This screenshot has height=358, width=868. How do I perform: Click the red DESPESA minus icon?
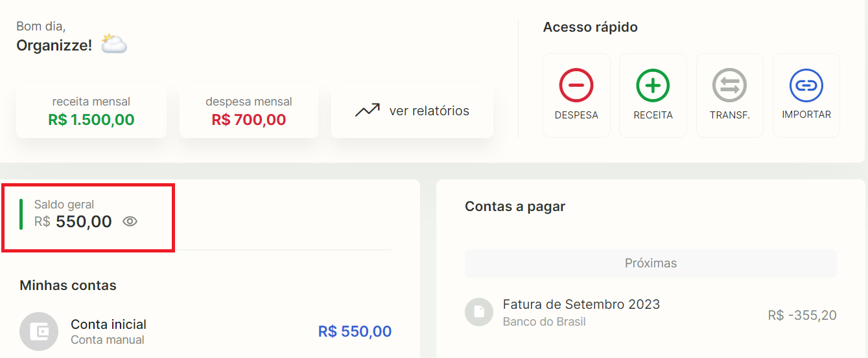tap(576, 85)
